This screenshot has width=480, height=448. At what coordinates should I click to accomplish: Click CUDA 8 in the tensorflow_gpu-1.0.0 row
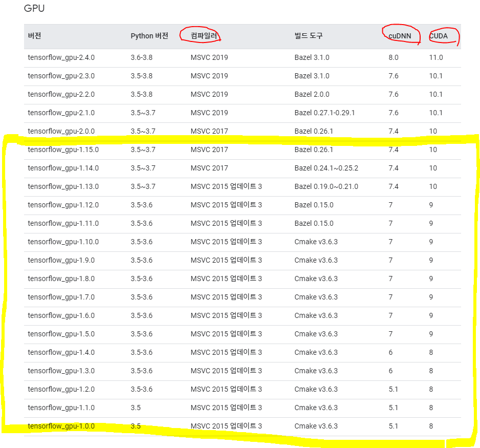point(431,426)
